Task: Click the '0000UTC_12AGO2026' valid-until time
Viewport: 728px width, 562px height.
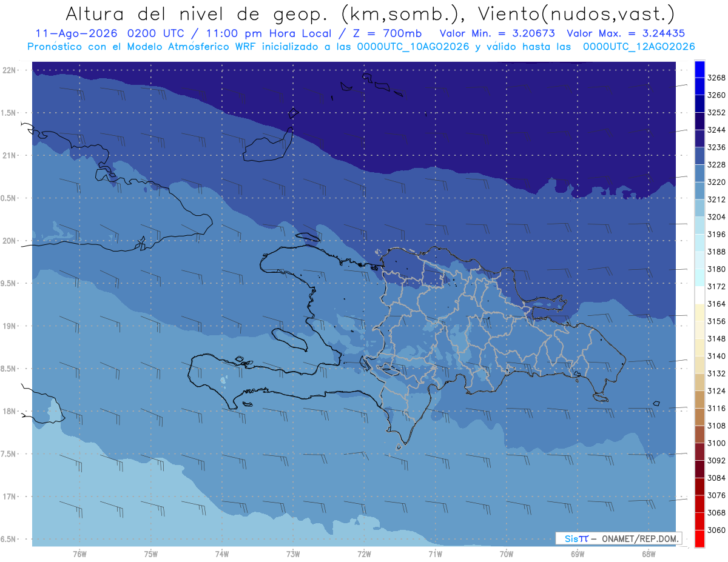Action: pyautogui.click(x=639, y=47)
